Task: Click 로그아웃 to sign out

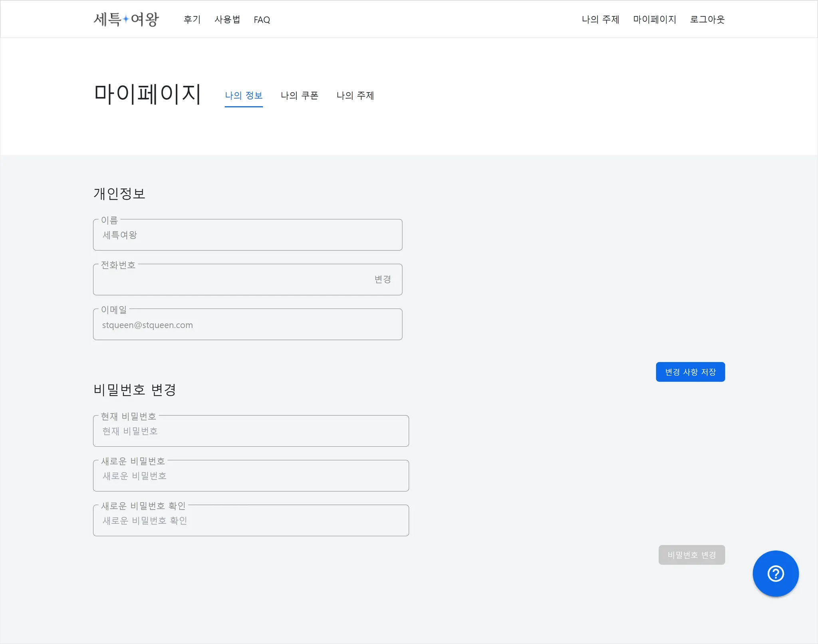Action: (707, 20)
